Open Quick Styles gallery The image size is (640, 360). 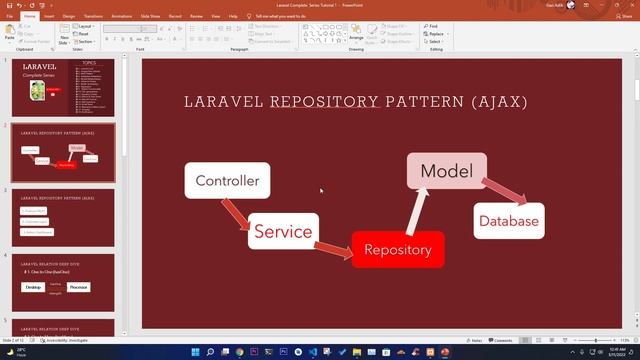[x=371, y=33]
